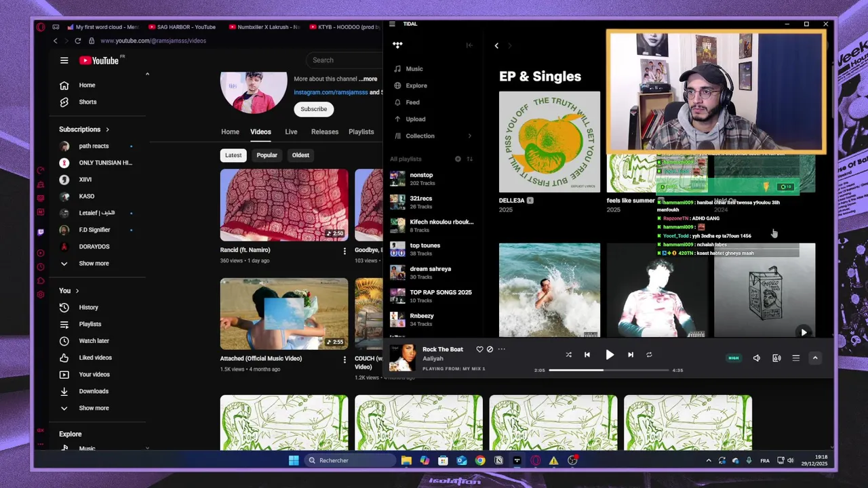Image resolution: width=868 pixels, height=488 pixels.
Task: Reload the YouTube page in browser
Action: tap(77, 41)
